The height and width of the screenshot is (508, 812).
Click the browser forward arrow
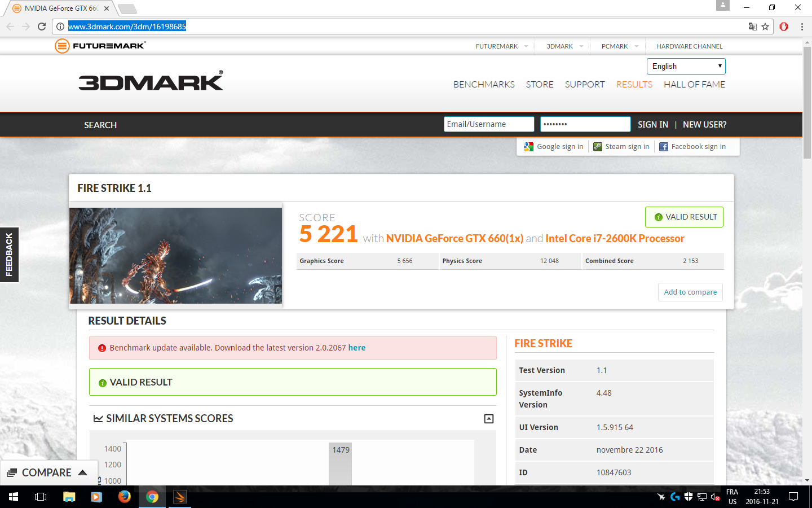point(26,27)
